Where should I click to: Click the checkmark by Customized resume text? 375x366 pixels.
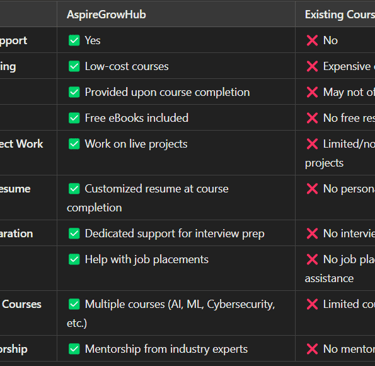[74, 189]
